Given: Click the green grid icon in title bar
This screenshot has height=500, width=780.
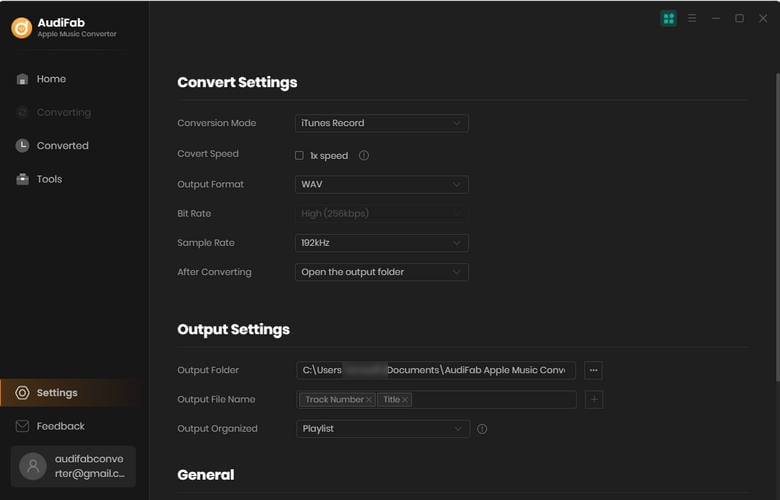Looking at the screenshot, I should click(669, 18).
